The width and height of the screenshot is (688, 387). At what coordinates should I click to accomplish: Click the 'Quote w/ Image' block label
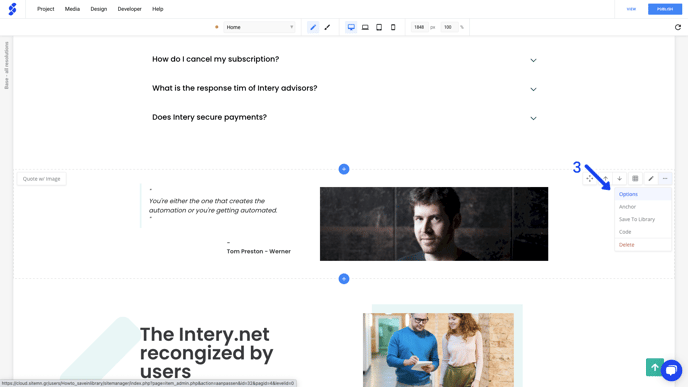click(x=42, y=179)
